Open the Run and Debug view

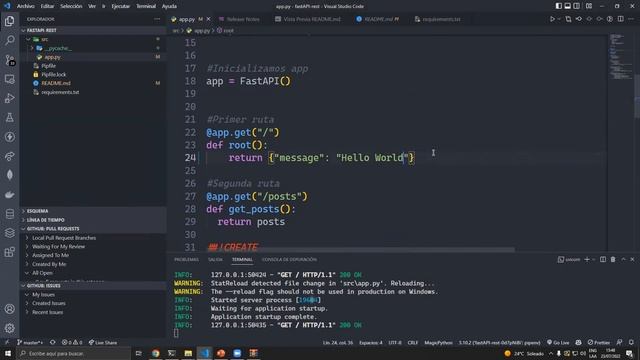click(9, 98)
